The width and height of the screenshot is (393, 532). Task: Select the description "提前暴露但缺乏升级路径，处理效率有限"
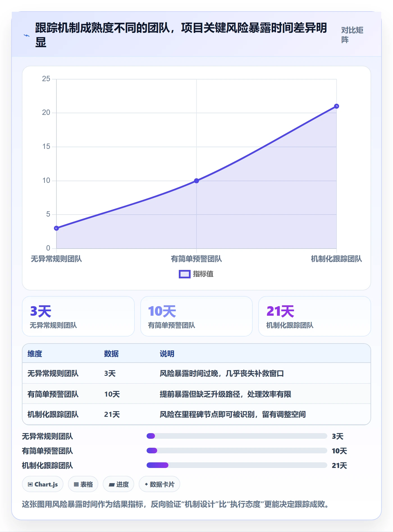click(225, 394)
